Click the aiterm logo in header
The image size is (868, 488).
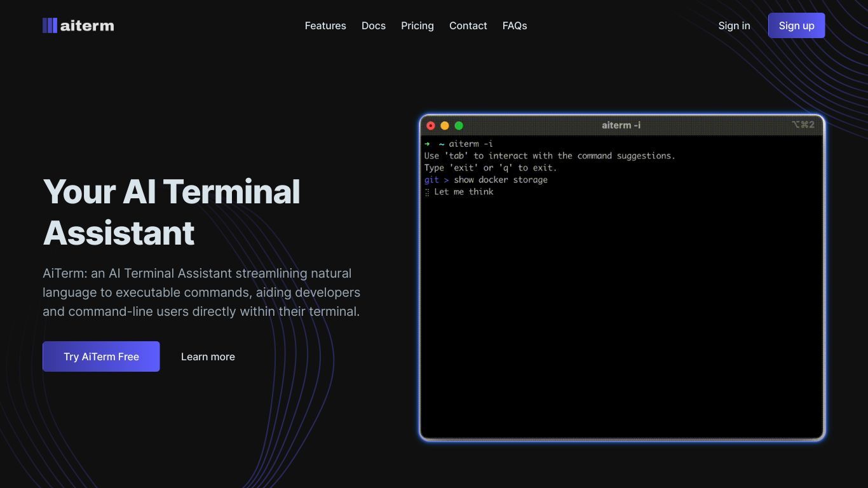(78, 25)
